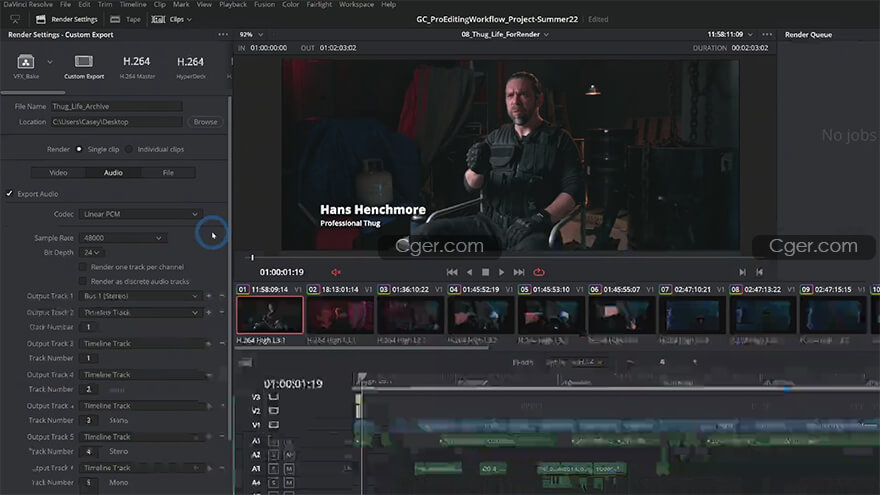
Task: Stop playback button
Action: pos(485,272)
